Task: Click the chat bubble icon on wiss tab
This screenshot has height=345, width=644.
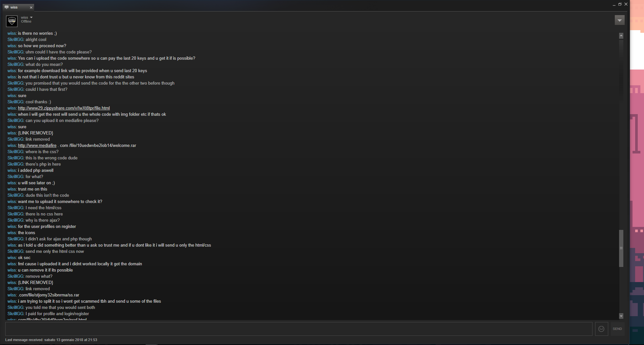Action: click(x=7, y=7)
